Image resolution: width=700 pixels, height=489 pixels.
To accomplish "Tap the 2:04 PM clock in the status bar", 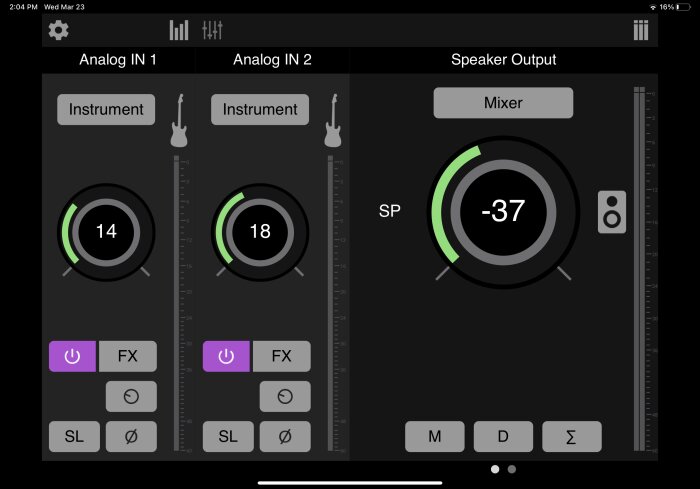I will [x=23, y=7].
